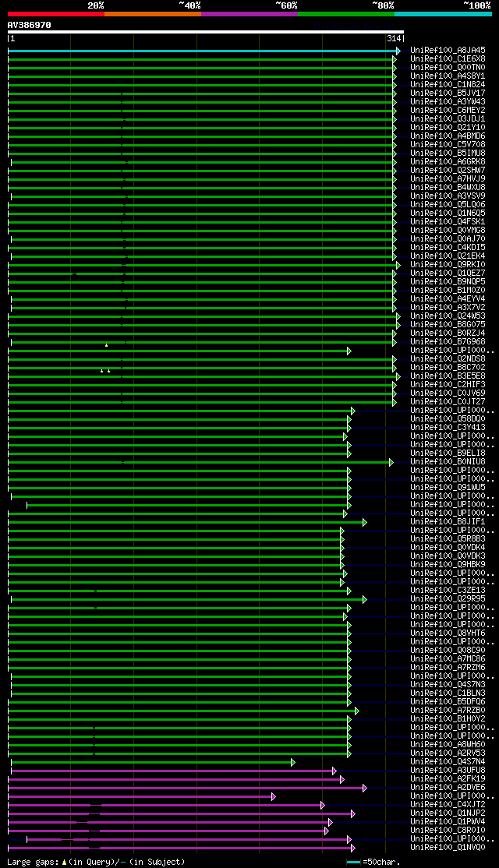Select the UniRef100_C2HIF3 label
The width and height of the screenshot is (499, 868).
[448, 385]
